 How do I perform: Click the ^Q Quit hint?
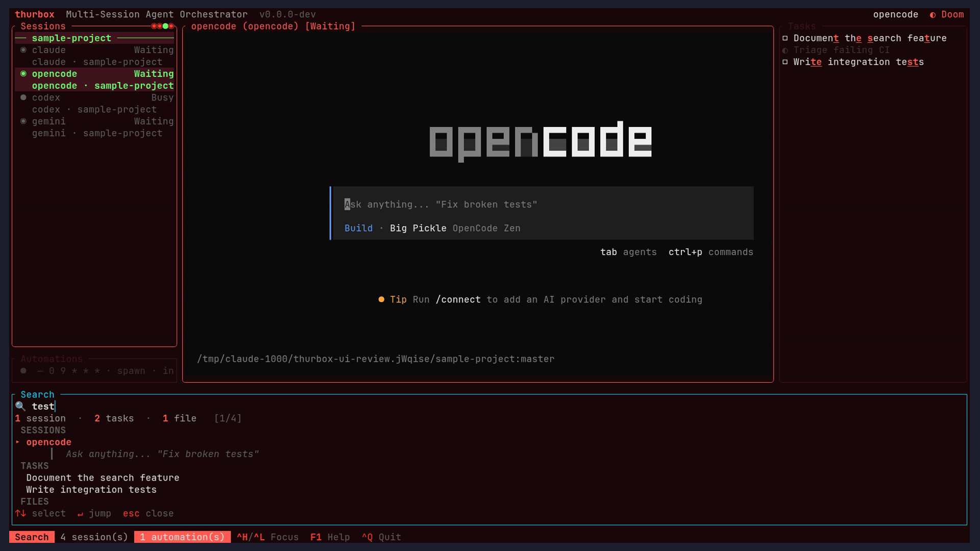click(x=381, y=537)
